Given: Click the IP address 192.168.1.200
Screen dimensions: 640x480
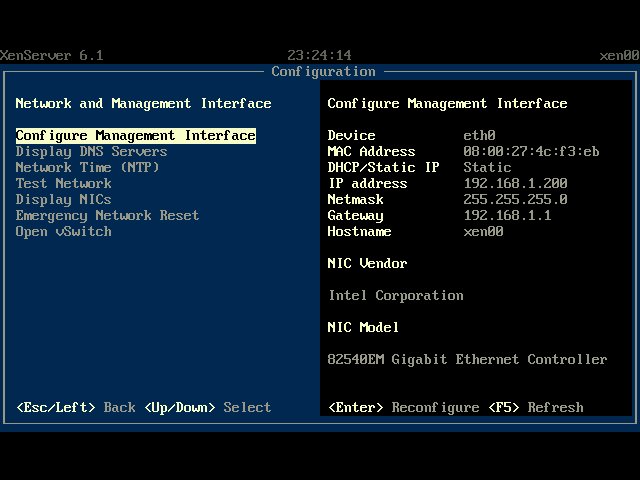Looking at the screenshot, I should [x=516, y=184].
